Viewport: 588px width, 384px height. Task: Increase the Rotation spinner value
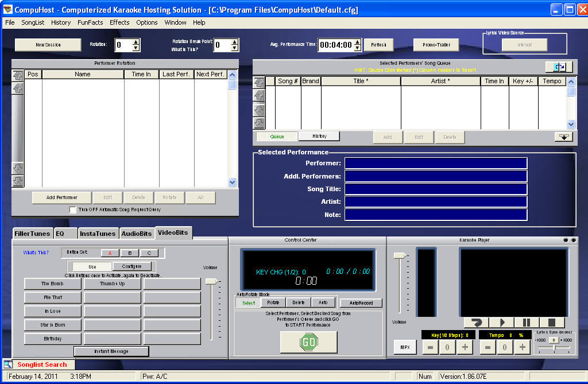(136, 42)
